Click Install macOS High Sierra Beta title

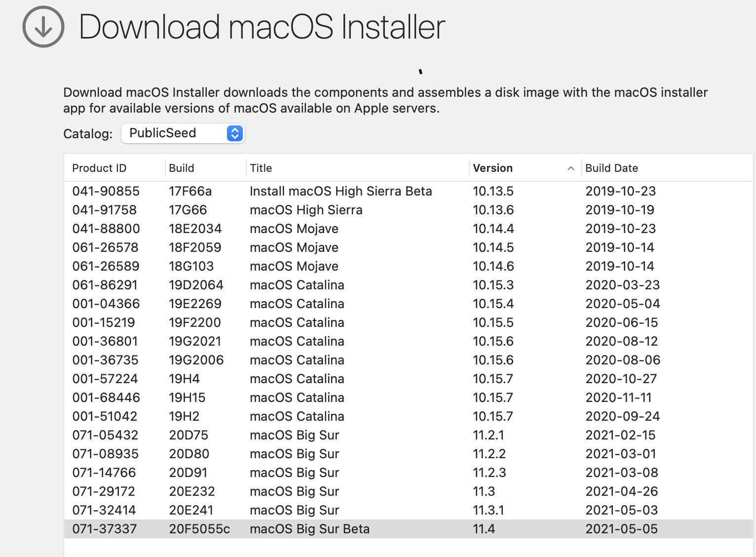click(341, 191)
